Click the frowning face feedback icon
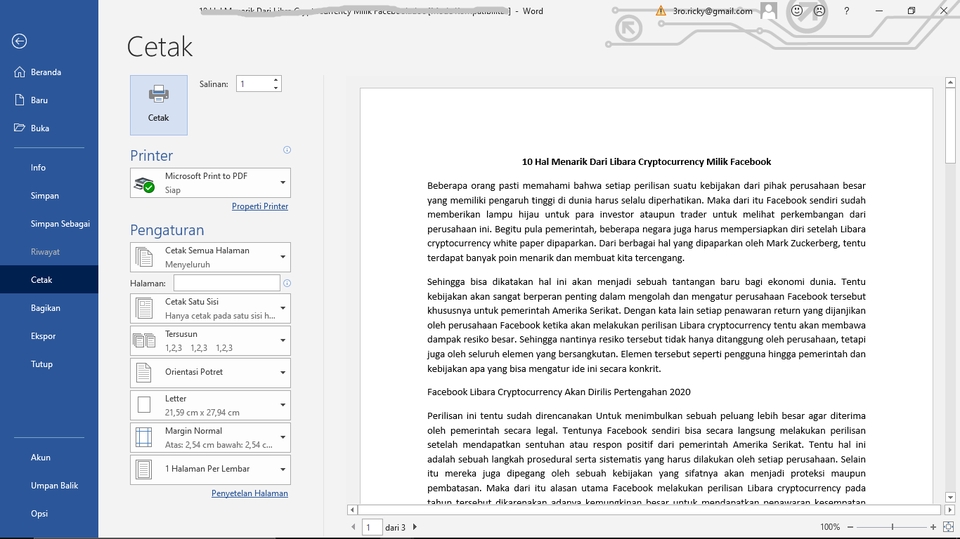Viewport: 960px width, 539px height. [819, 10]
